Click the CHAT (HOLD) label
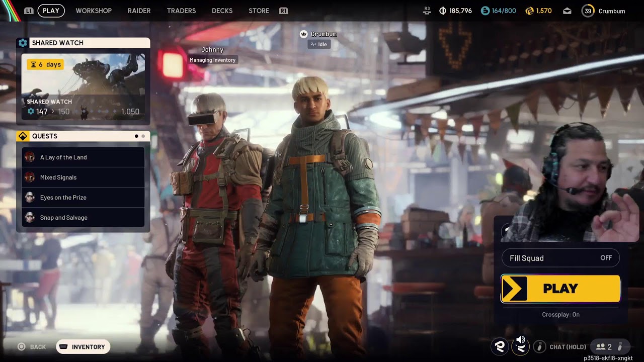Image resolution: width=644 pixels, height=362 pixels. 568,347
